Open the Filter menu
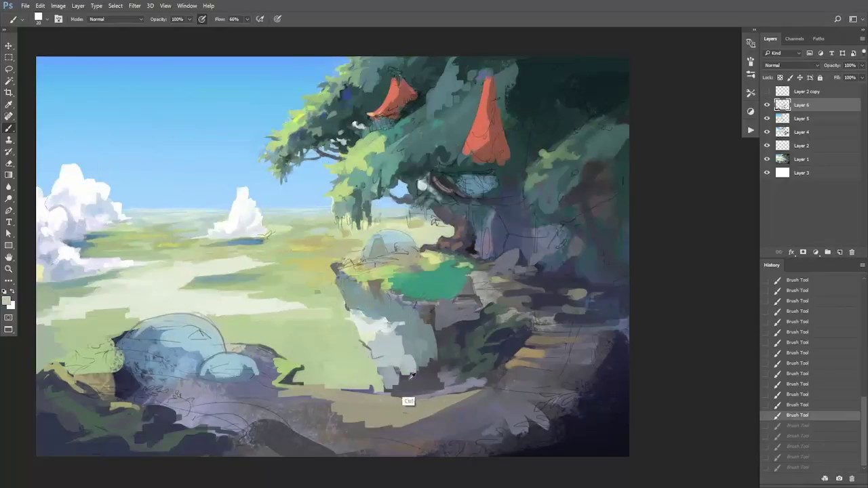This screenshot has height=488, width=868. [135, 6]
